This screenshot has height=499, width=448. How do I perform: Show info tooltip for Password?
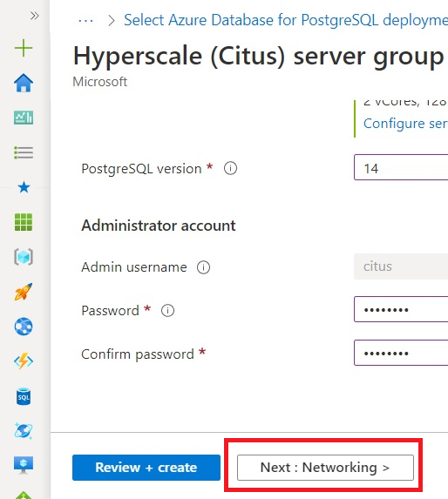click(x=167, y=311)
